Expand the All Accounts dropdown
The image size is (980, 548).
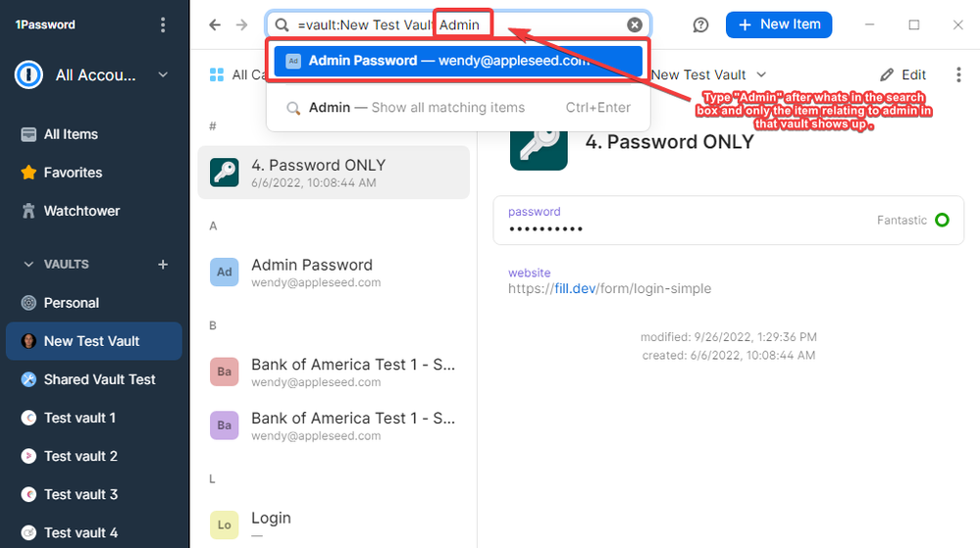163,75
